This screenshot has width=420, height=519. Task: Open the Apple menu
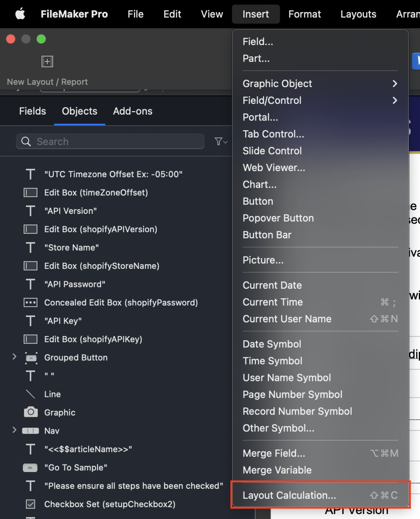(x=20, y=14)
